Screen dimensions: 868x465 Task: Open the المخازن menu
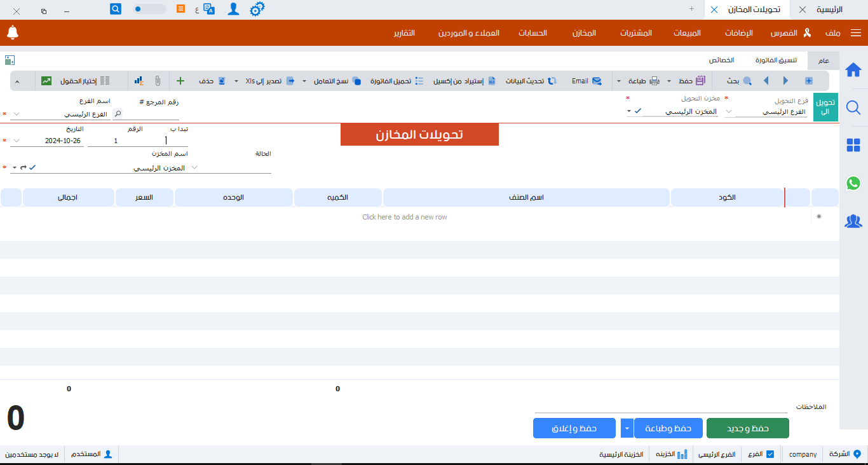(x=584, y=32)
